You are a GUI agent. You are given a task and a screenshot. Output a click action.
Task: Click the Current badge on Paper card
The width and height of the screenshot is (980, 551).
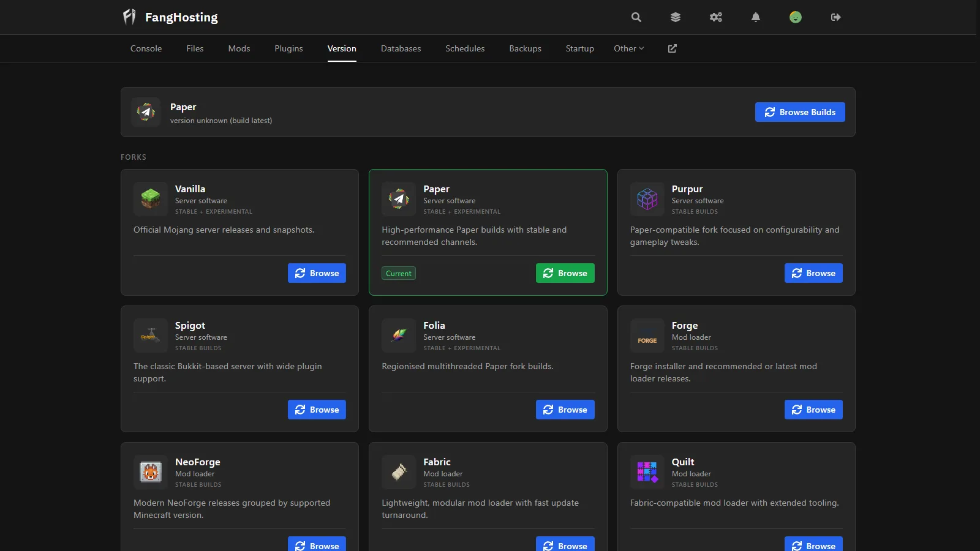coord(399,273)
